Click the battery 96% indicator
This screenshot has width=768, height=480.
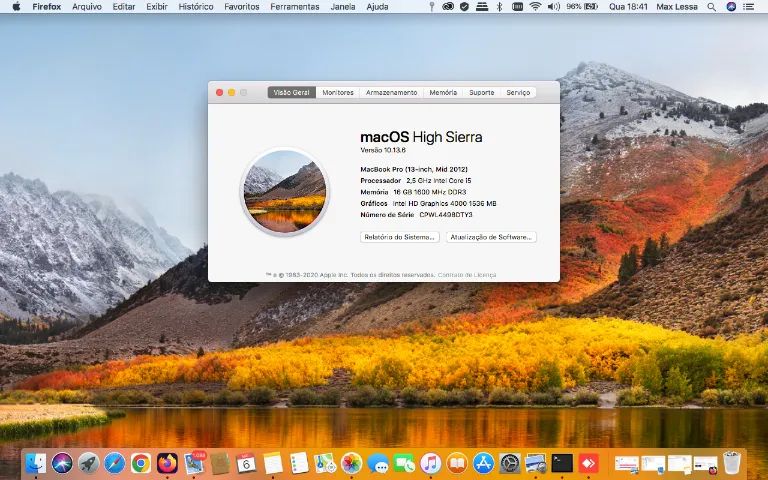point(582,7)
